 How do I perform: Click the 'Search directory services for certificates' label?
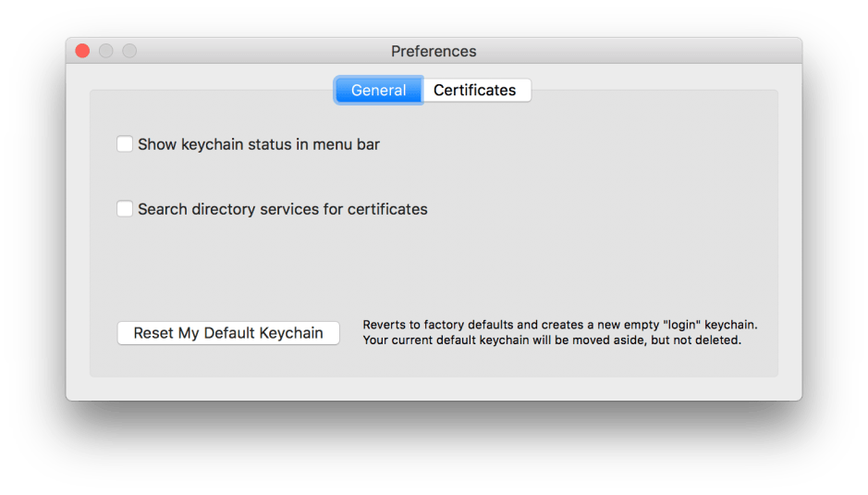[x=282, y=209]
